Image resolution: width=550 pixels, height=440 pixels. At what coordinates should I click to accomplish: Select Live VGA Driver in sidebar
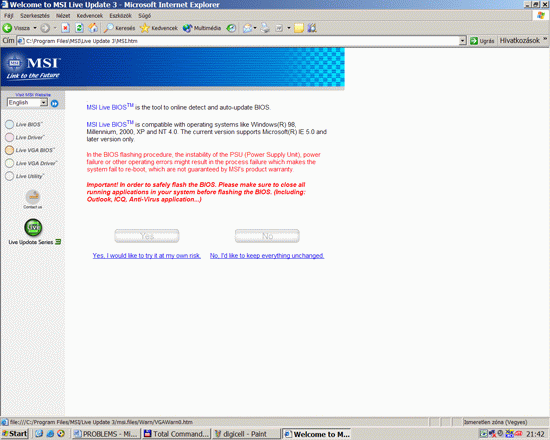coord(31,163)
